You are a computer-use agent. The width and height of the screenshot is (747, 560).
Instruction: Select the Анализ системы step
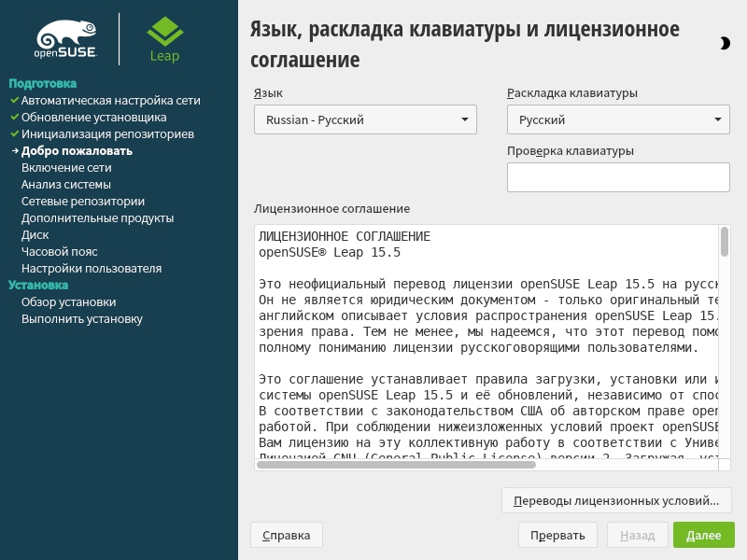tap(65, 184)
